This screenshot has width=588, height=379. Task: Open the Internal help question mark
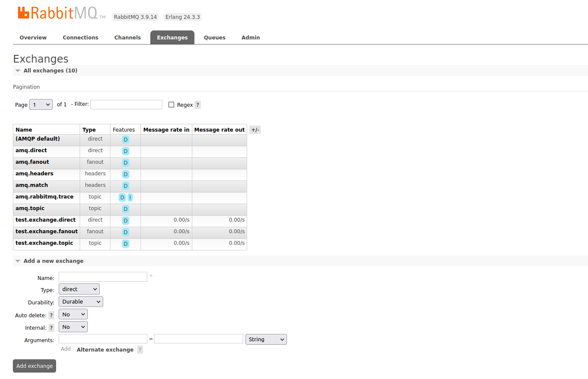coord(51,328)
